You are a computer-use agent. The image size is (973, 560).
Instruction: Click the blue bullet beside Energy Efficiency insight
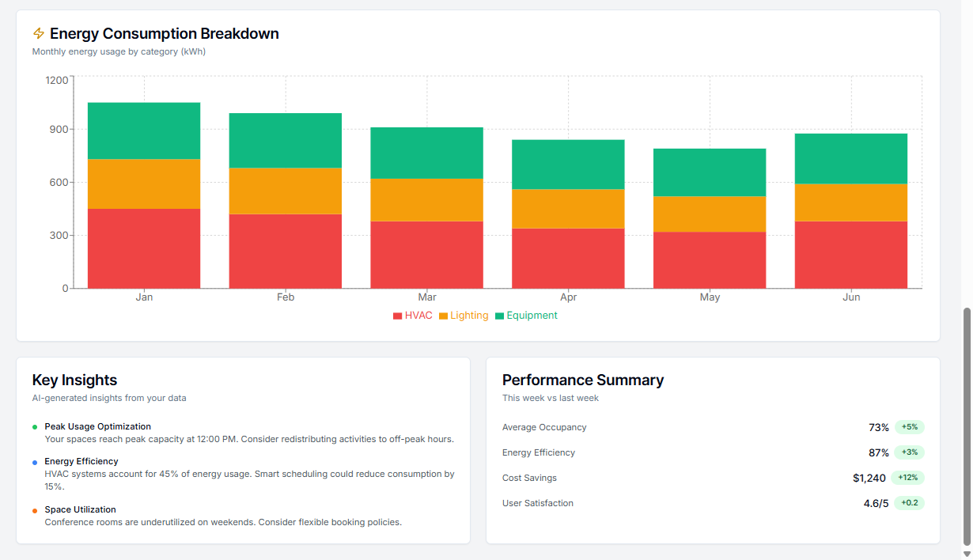click(35, 462)
